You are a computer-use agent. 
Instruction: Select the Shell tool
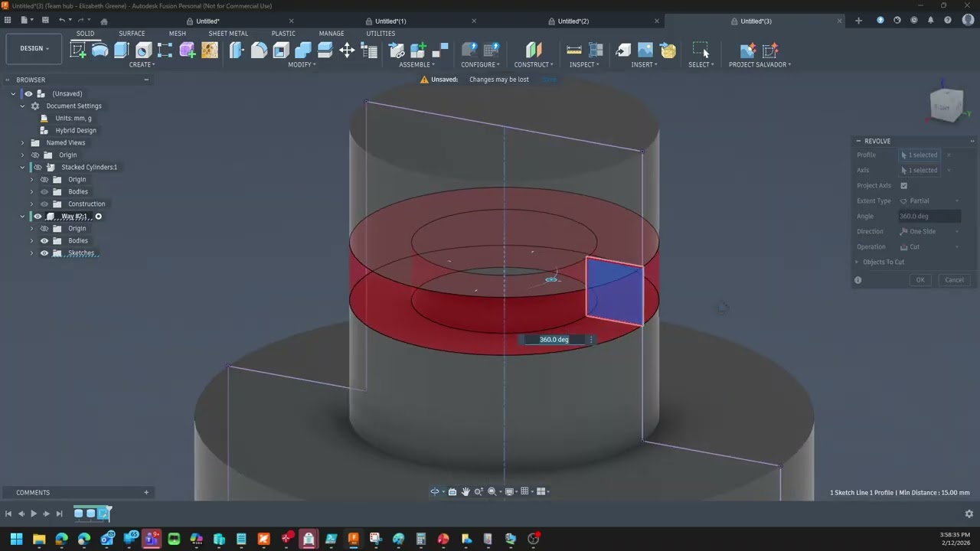[x=281, y=51]
